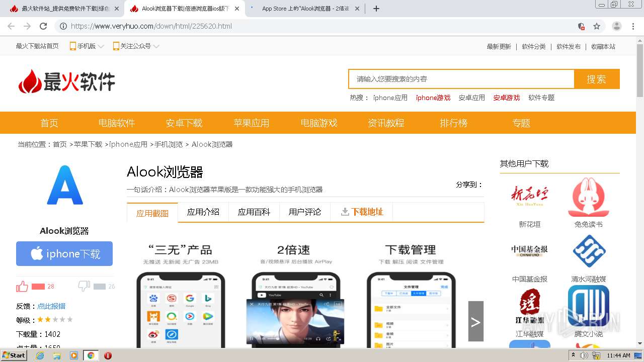Select 应用百科 tab
Screen dimensions: 644x362
point(254,212)
